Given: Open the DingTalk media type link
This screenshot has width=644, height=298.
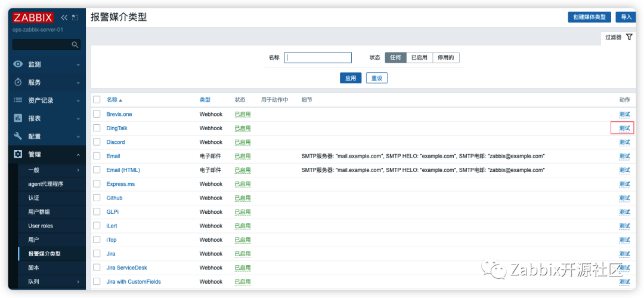Looking at the screenshot, I should click(117, 128).
